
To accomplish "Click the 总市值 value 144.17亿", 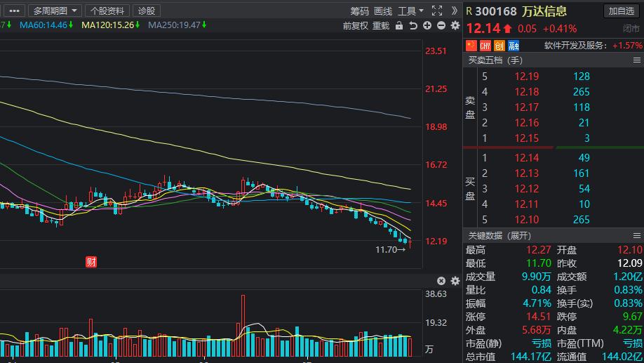I will [530, 357].
